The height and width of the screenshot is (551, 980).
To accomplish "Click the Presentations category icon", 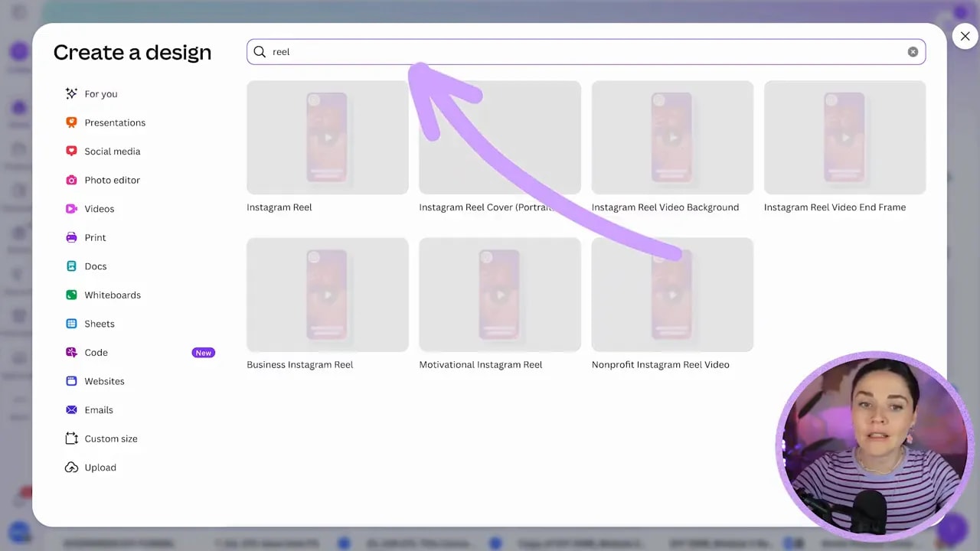I will [x=71, y=122].
